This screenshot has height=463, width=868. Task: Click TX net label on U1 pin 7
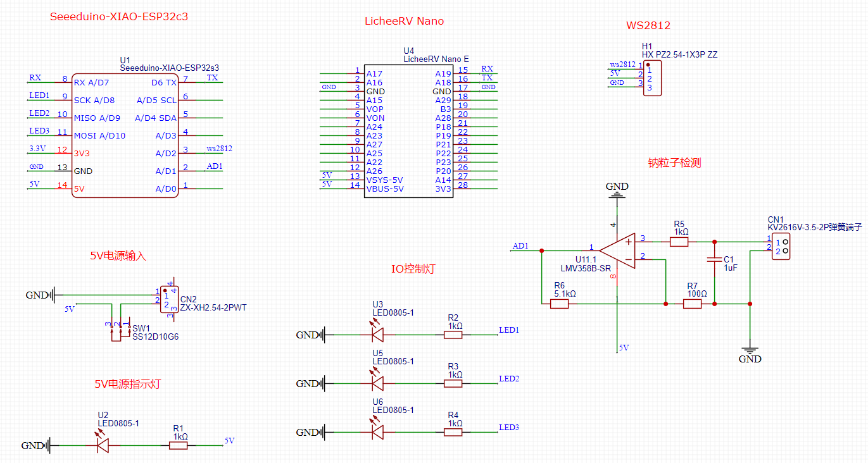(x=212, y=78)
